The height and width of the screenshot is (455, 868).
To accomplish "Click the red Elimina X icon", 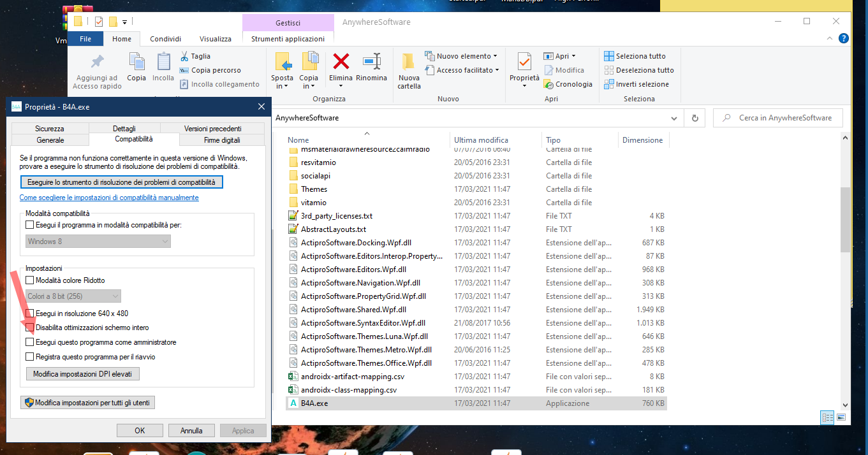I will pos(341,61).
